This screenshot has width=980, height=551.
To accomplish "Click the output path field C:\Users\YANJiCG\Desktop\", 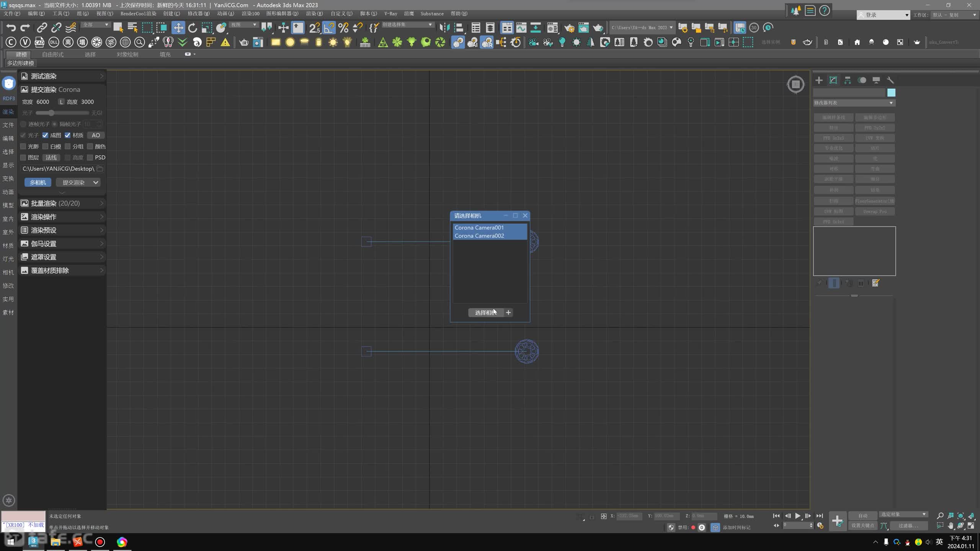I will coord(58,168).
